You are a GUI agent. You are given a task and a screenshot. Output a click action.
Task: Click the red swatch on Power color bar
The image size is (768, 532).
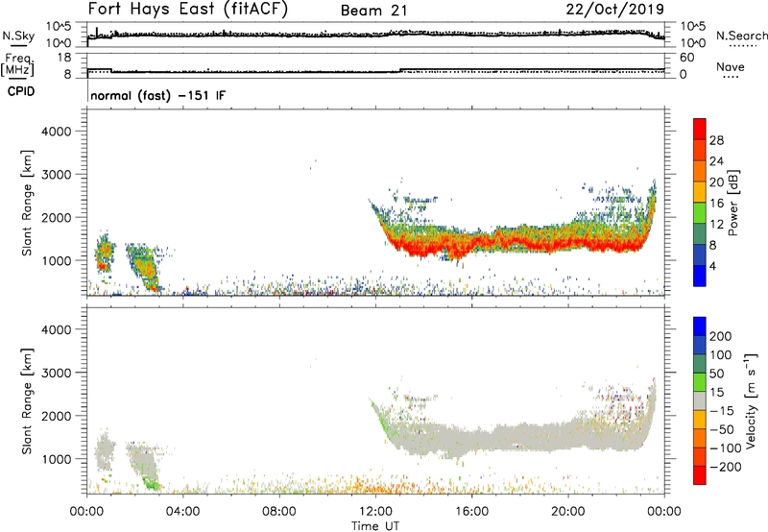[700, 129]
